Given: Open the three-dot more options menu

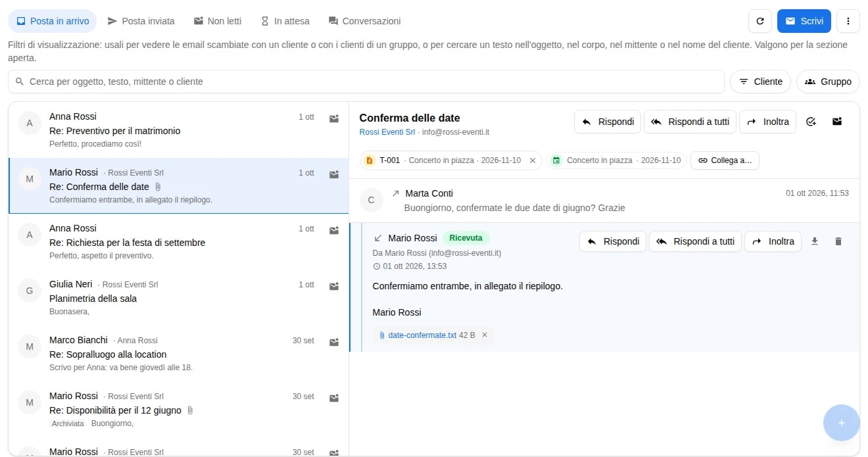Looking at the screenshot, I should [848, 21].
